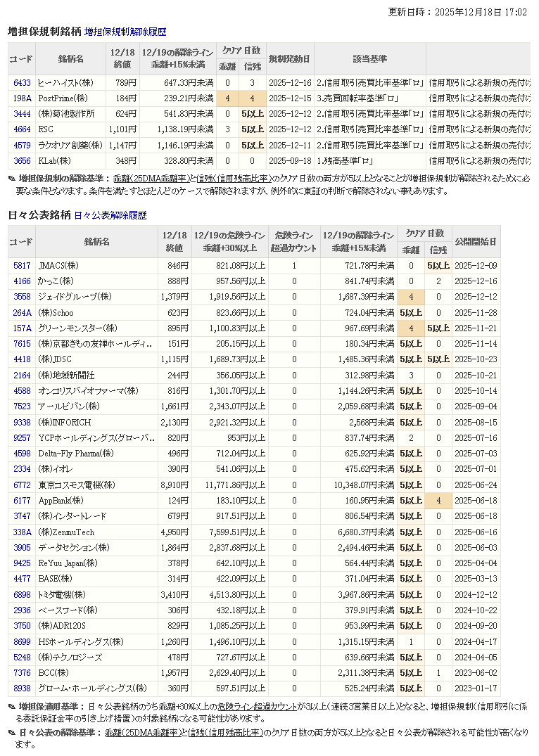Open stock code 8938 グローム・ホールディングス
Screen dimensions: 539x756
[22, 688]
